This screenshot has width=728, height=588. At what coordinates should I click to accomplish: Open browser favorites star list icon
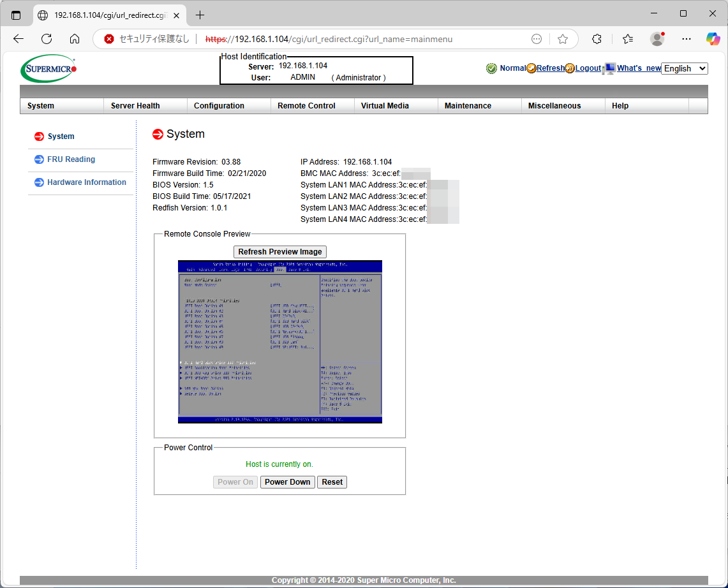628,39
